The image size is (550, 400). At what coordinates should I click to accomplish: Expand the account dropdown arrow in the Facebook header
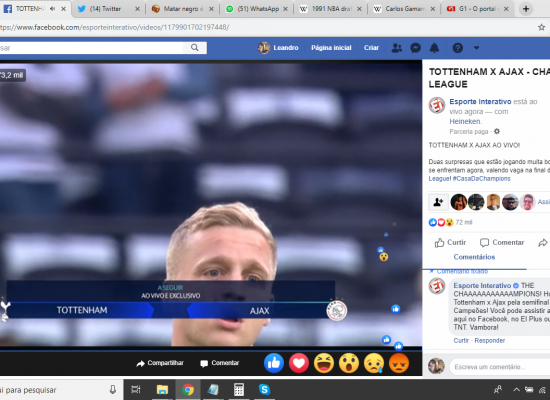(x=476, y=48)
